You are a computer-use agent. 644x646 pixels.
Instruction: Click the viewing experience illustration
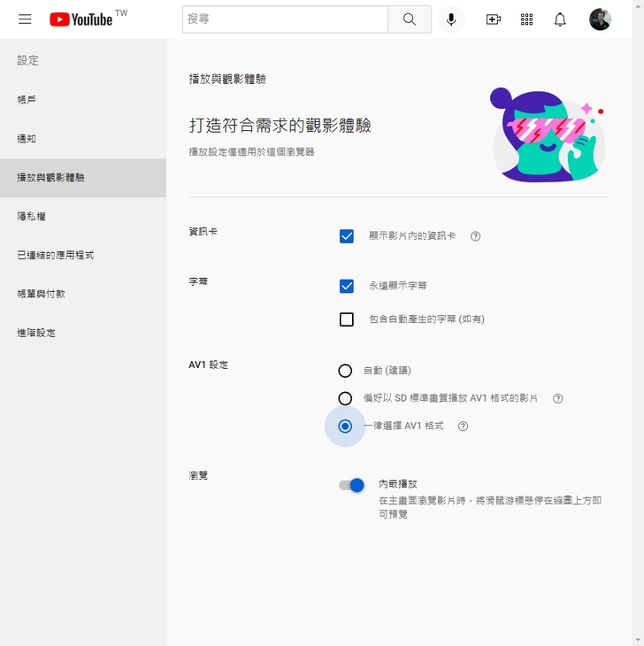548,135
